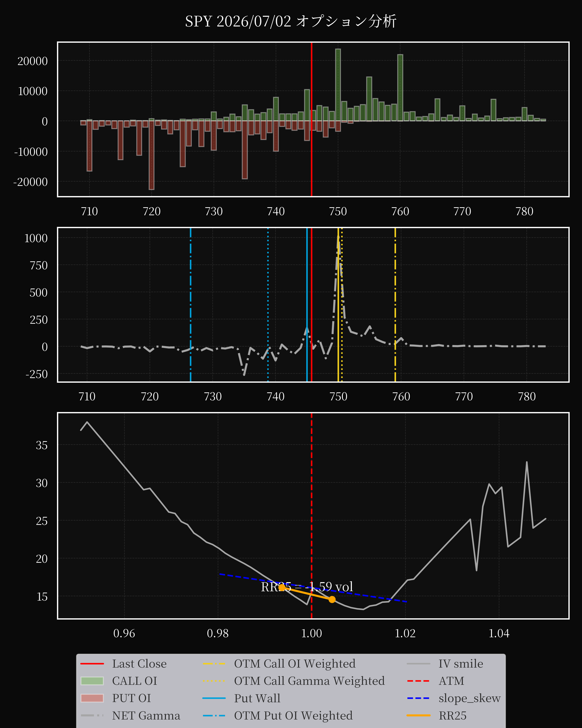Viewport: 582px width, 728px height.
Task: Click the '-20000' y-axis label in top chart
Action: click(30, 182)
